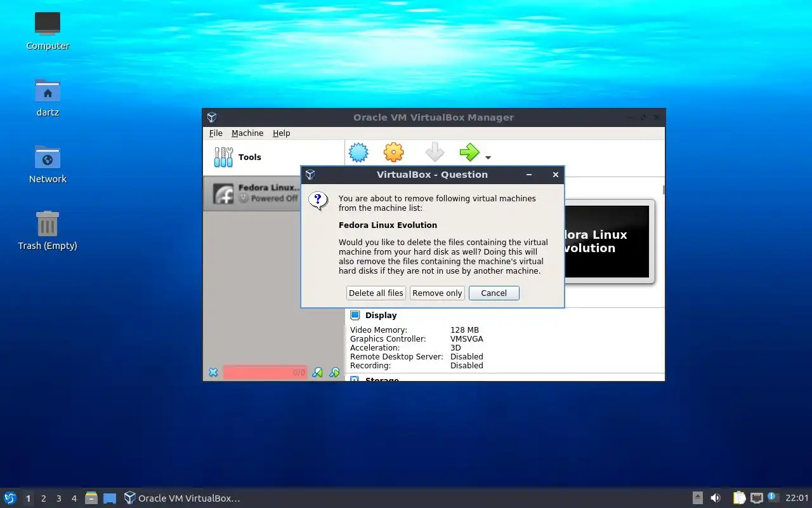Screen dimensions: 812x508
Task: Click the Display section header
Action: tap(381, 315)
